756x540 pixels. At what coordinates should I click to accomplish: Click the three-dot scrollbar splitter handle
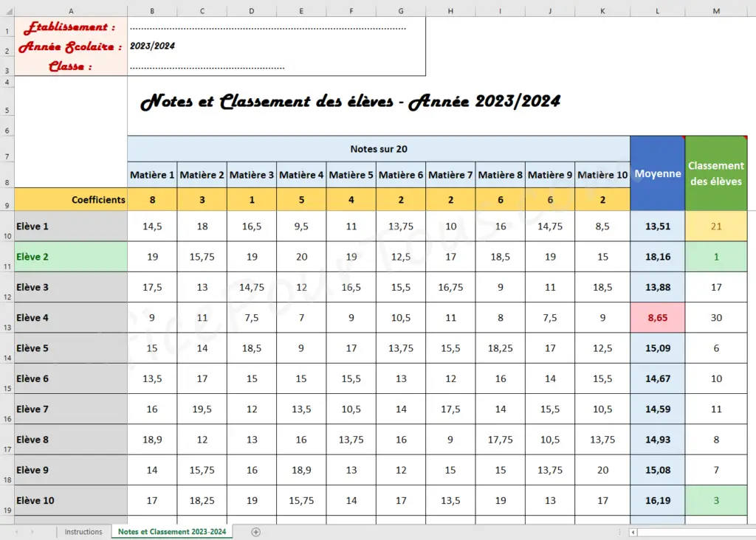[619, 532]
